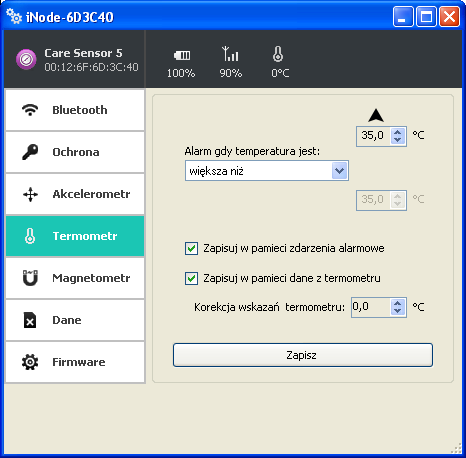This screenshot has height=458, width=466.
Task: Open the alarm condition dropdown większa niż
Action: click(x=267, y=171)
